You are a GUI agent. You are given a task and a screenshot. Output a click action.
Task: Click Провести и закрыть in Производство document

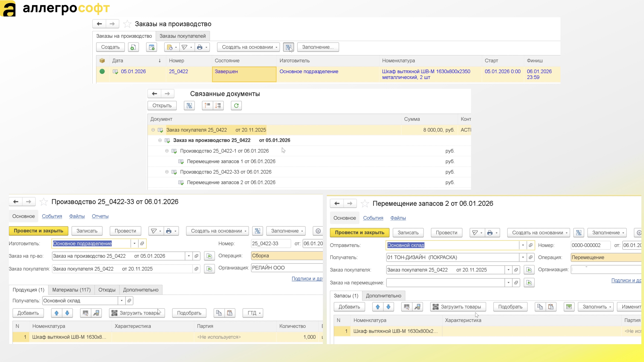(x=38, y=231)
